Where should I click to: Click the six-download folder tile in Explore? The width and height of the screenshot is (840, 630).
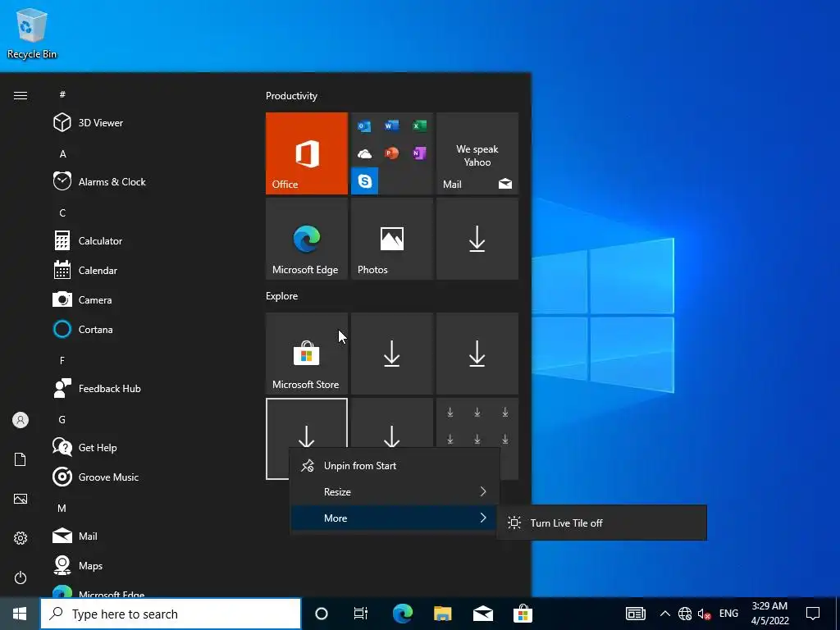pyautogui.click(x=477, y=439)
